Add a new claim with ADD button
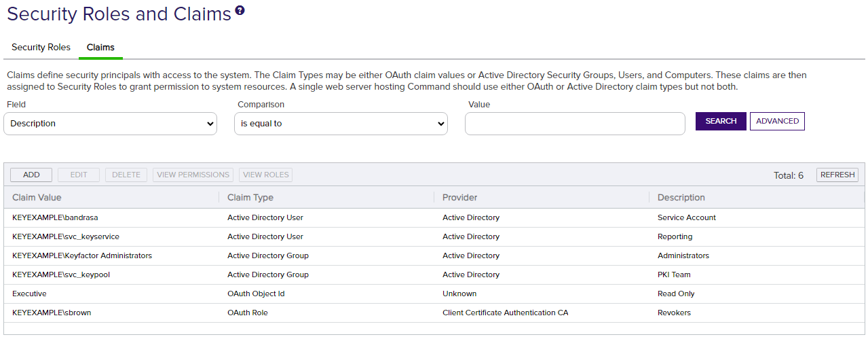This screenshot has width=868, height=337. point(31,175)
